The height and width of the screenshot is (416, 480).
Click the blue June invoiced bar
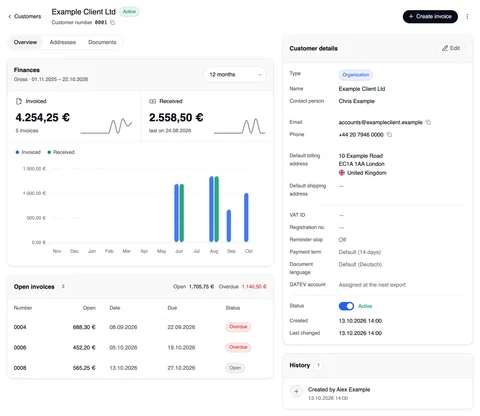click(176, 213)
